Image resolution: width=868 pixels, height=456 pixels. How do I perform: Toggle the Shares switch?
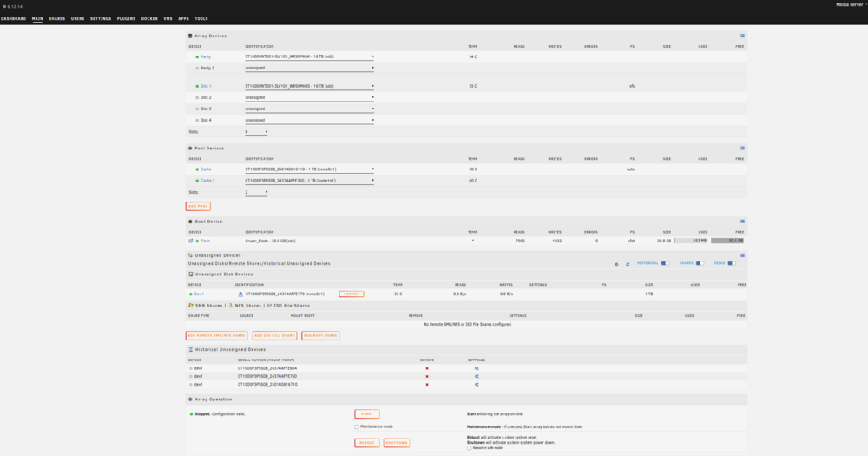tap(700, 264)
